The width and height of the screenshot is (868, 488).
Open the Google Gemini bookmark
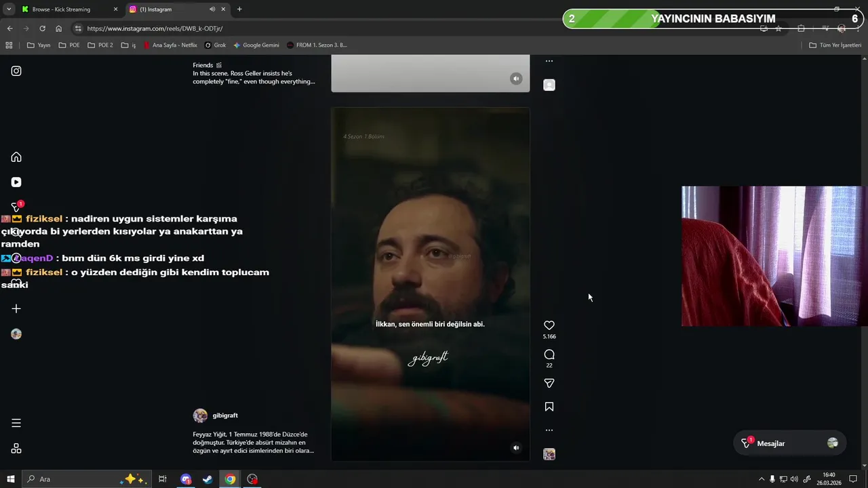[x=256, y=45]
